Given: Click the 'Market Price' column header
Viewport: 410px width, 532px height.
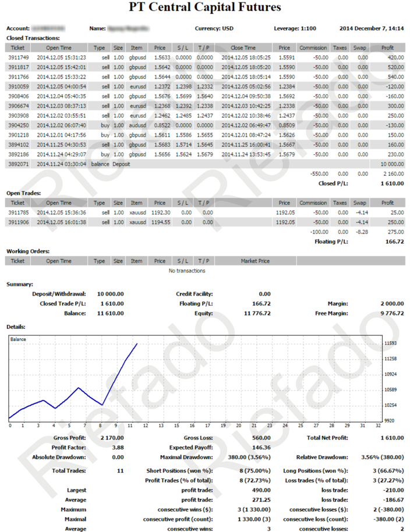Looking at the screenshot, I should point(255,261).
